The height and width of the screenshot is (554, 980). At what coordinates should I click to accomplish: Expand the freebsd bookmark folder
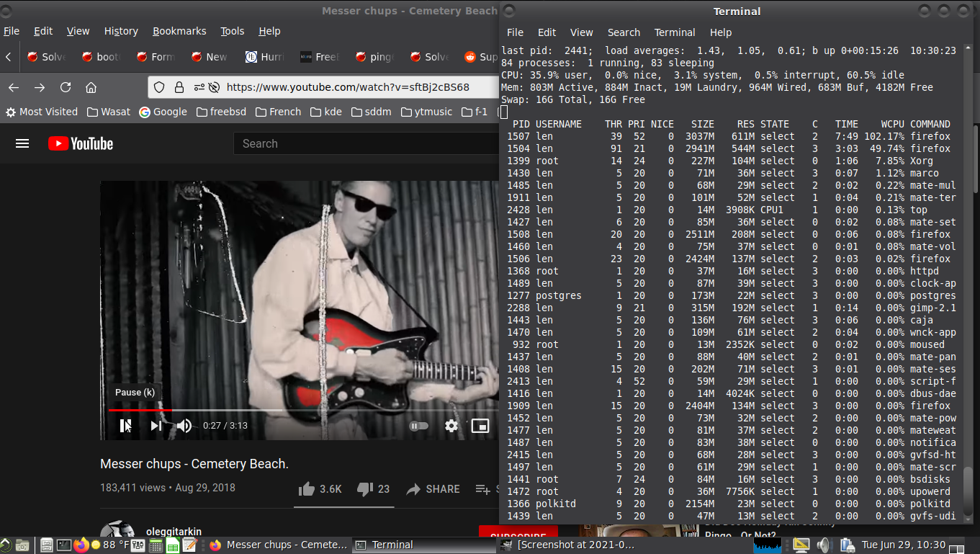tap(221, 112)
